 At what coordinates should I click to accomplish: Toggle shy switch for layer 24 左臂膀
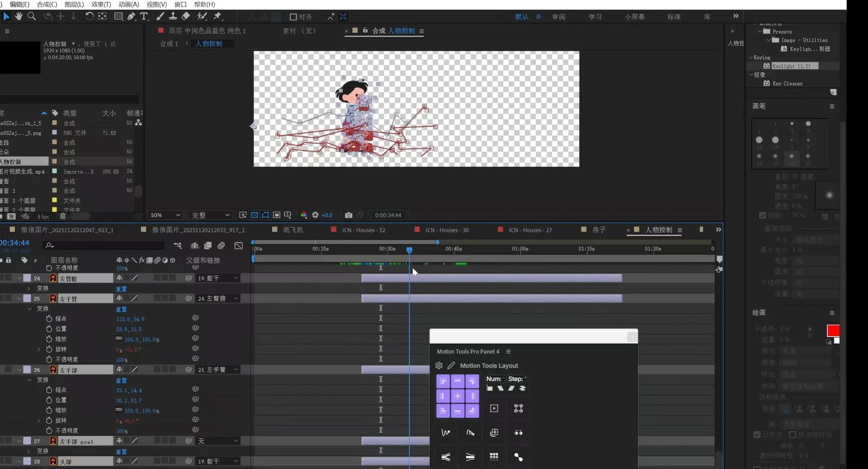point(119,278)
